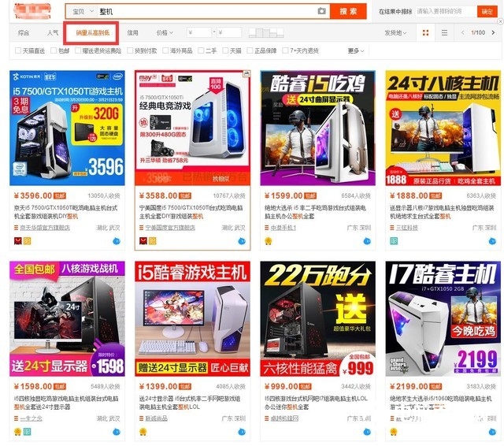Go to previous results page arrow
The width and height of the screenshot is (504, 446).
point(462,33)
